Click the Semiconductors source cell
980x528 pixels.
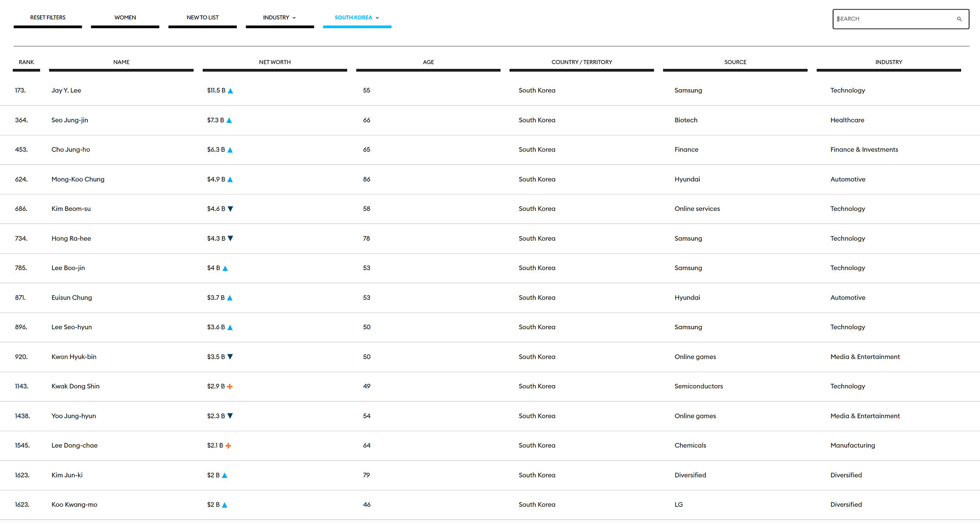point(699,386)
